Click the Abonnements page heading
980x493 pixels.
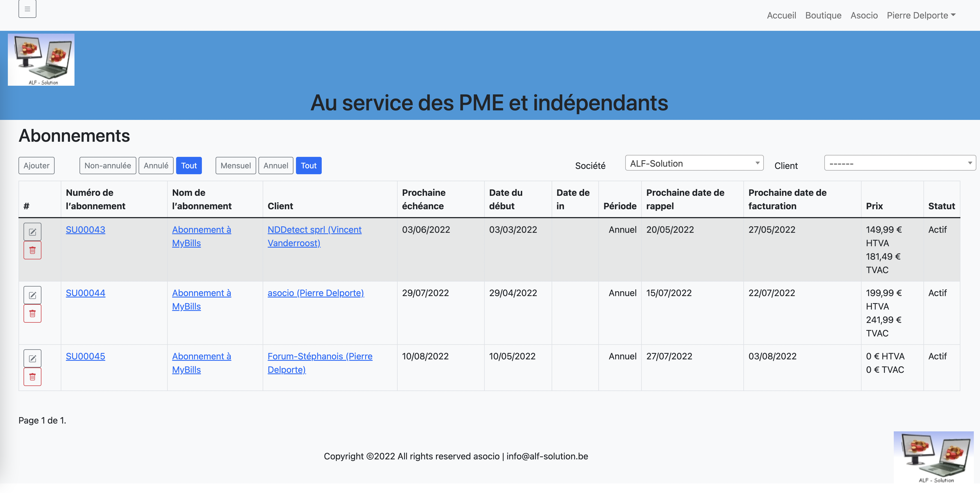click(74, 136)
